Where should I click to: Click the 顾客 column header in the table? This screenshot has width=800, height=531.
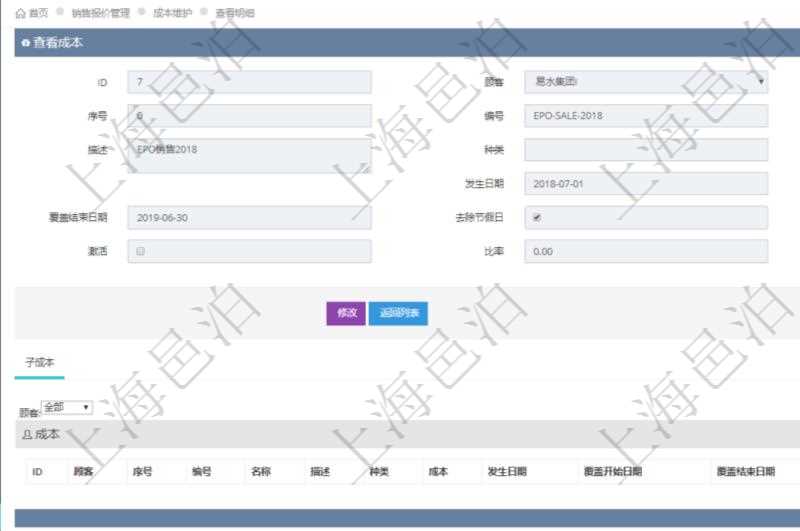(84, 472)
